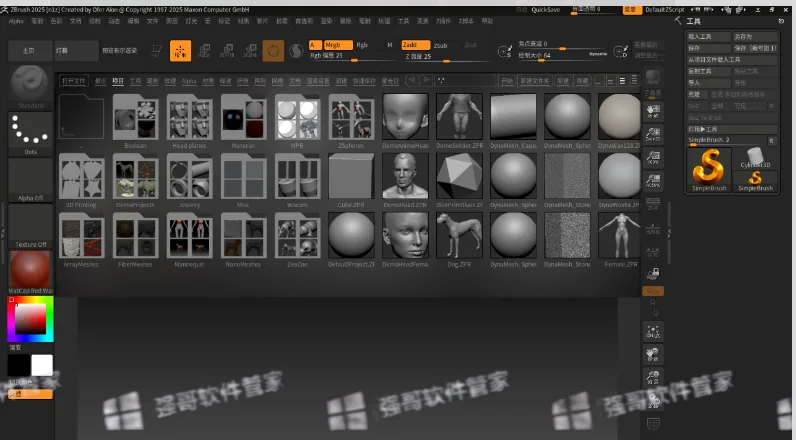Open the Alpha menu
Viewport: 796px width, 440px height.
[x=16, y=21]
